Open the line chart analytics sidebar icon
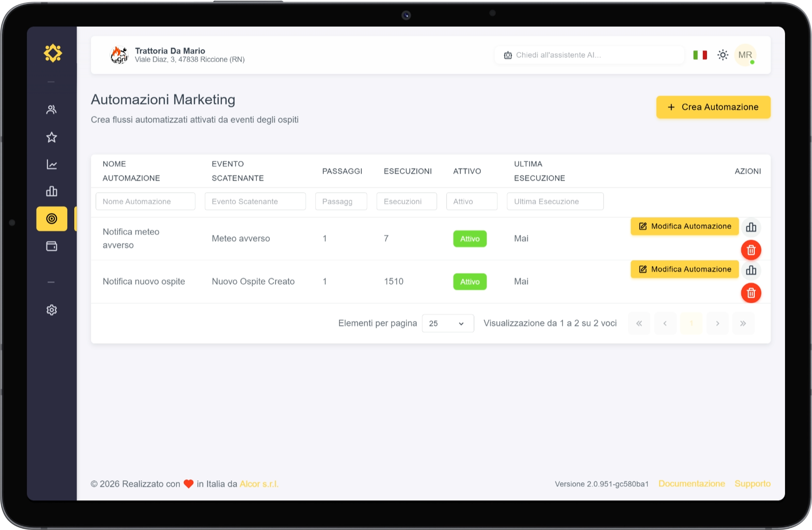The width and height of the screenshot is (812, 530). click(52, 164)
